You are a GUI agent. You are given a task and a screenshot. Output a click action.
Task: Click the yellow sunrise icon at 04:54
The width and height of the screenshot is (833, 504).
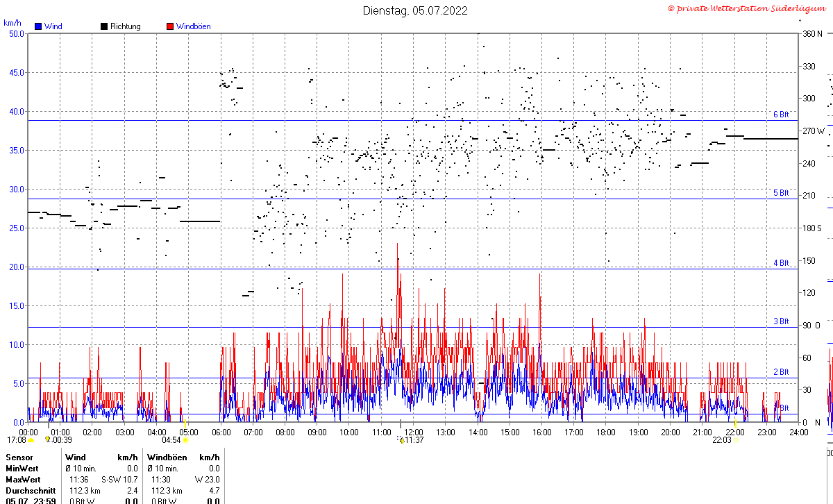point(185,440)
